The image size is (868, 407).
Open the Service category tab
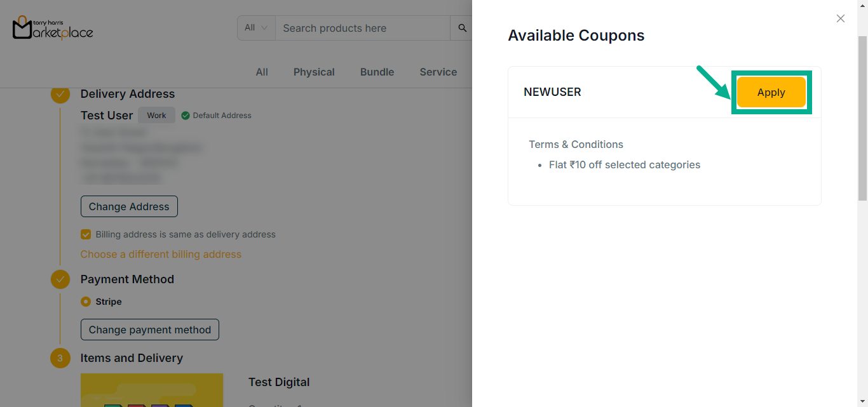(438, 72)
